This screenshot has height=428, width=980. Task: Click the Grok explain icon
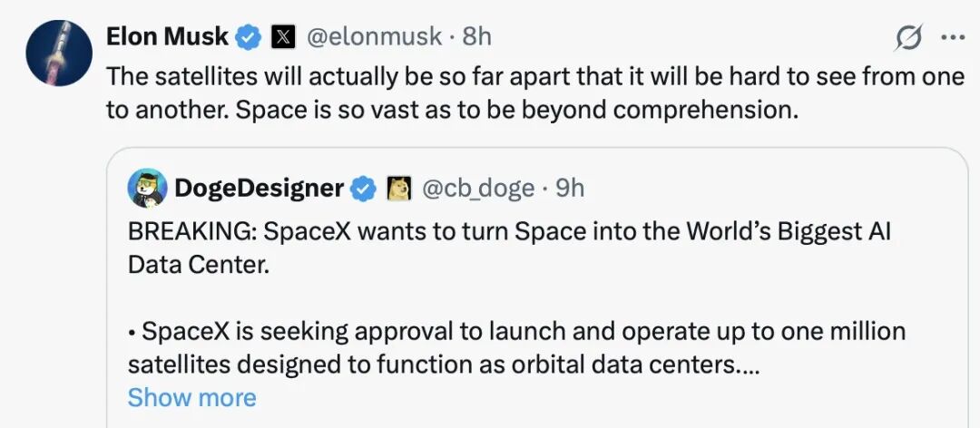(x=907, y=39)
